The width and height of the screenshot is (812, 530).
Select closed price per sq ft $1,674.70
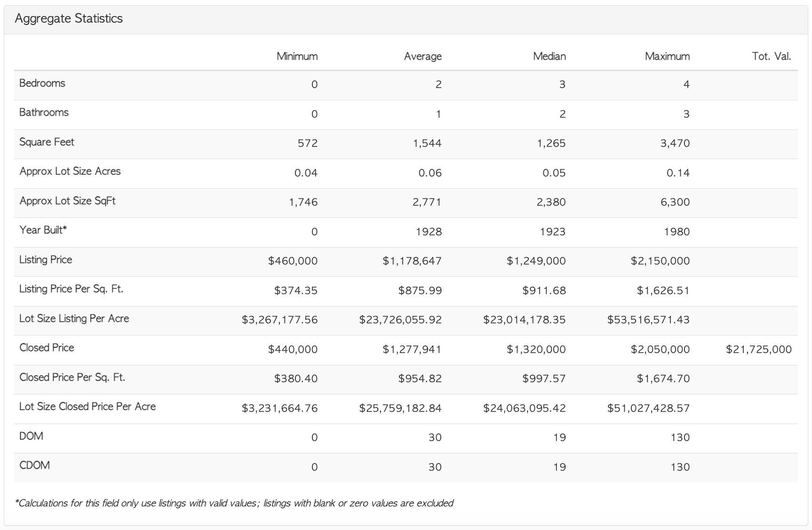(663, 378)
